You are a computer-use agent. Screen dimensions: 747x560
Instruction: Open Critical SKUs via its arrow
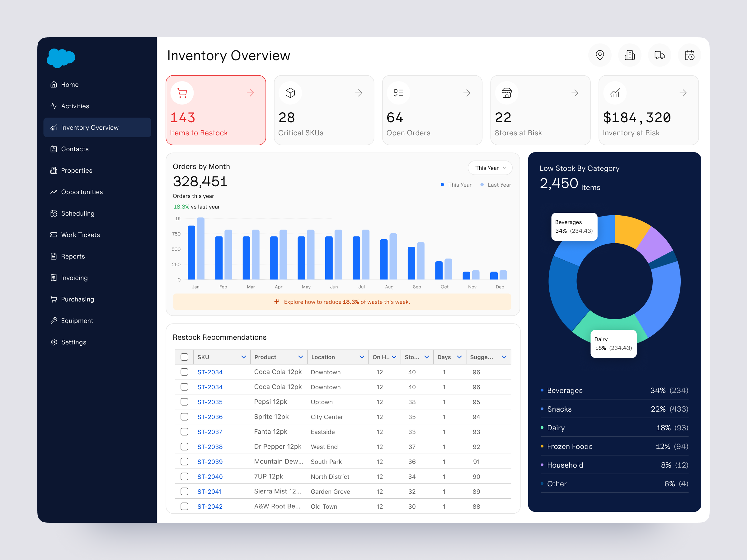[x=359, y=93]
